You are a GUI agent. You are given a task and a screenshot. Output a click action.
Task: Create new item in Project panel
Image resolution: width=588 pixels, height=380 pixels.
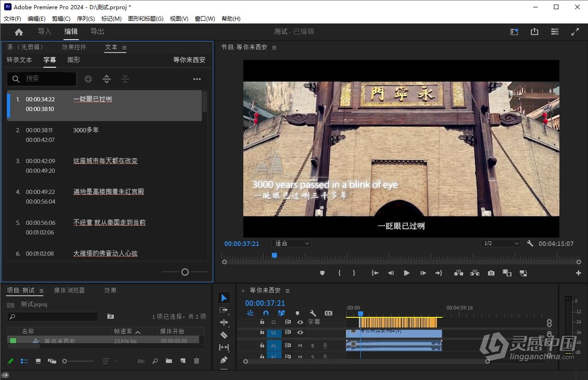pyautogui.click(x=182, y=361)
